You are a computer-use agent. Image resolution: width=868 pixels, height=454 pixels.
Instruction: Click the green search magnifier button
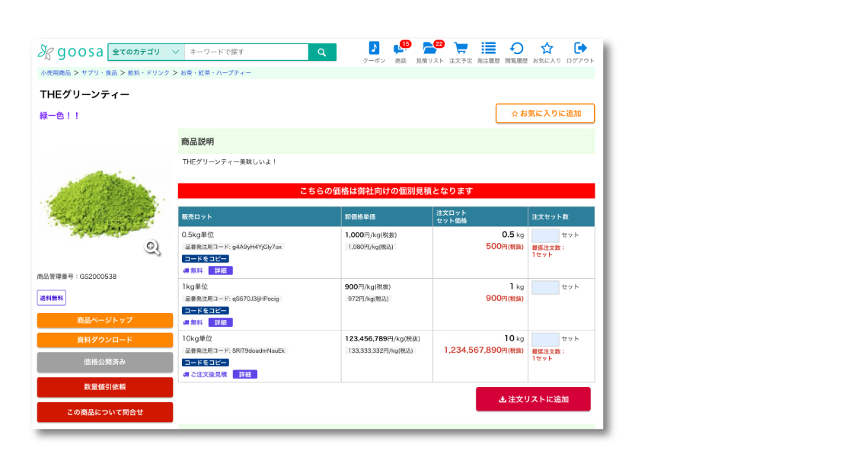(321, 53)
